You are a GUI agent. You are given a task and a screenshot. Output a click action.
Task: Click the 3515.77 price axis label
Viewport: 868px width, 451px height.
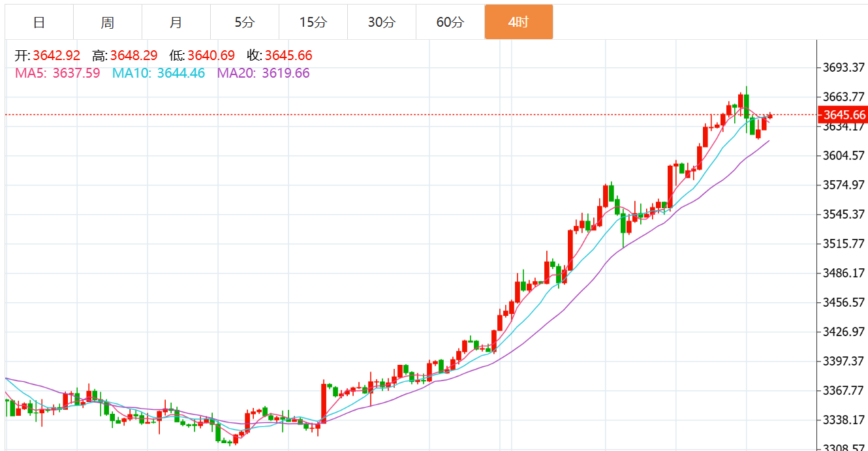[x=844, y=243]
